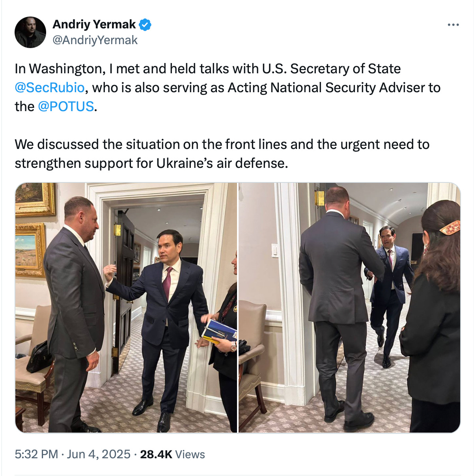Viewport: 474px width, 476px height.
Task: Click the Jun 4, 2025 date
Action: tap(99, 454)
